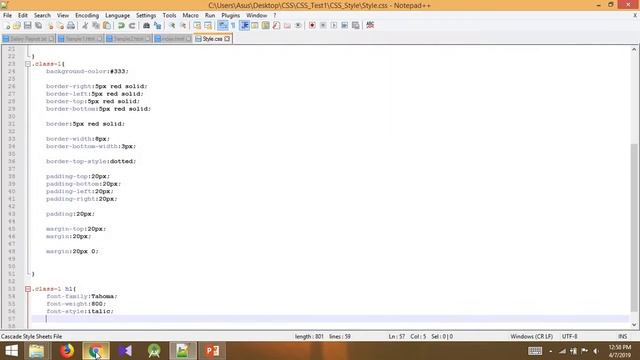Play back recorded macro icon
Screen dimensions: 640x360
(334, 25)
